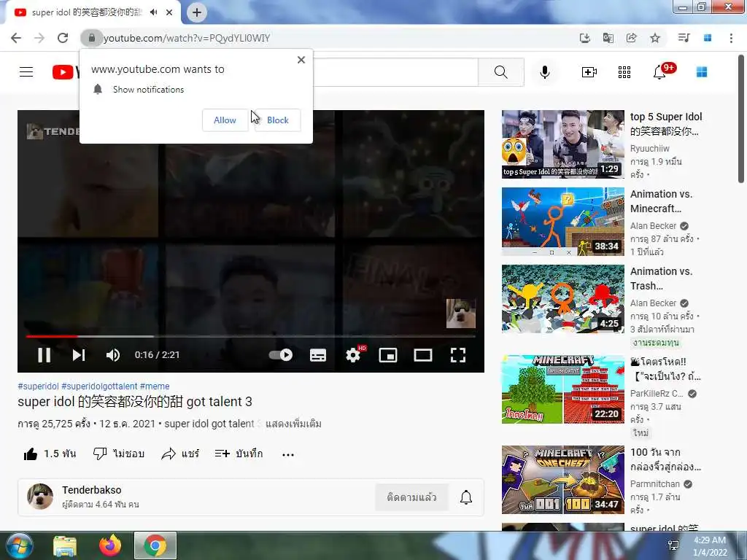
Task: Click the video progress bar
Action: 251,336
